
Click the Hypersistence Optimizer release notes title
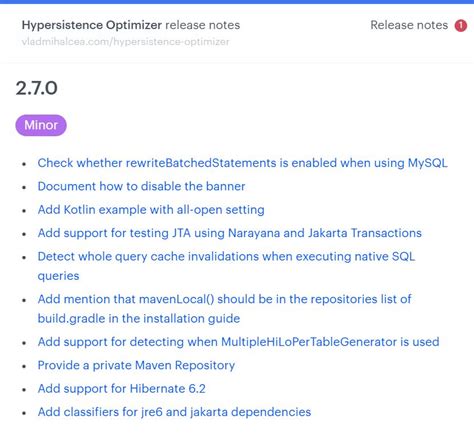click(x=131, y=25)
